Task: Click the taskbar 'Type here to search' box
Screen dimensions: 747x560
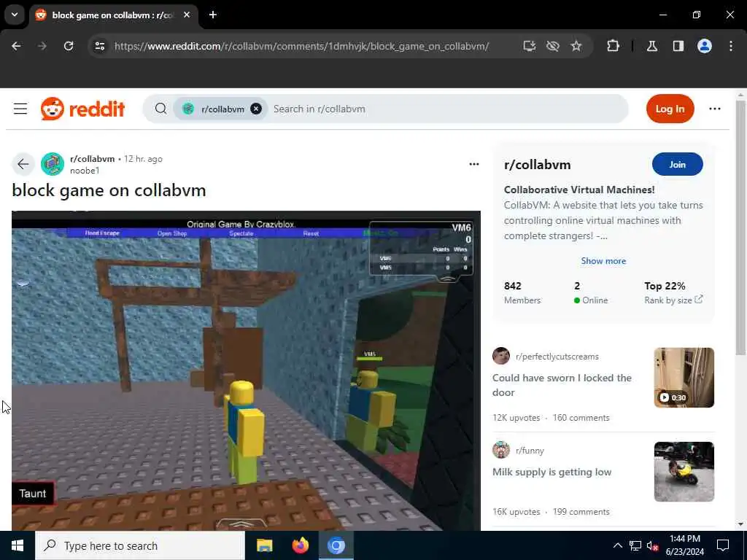Action: click(140, 545)
